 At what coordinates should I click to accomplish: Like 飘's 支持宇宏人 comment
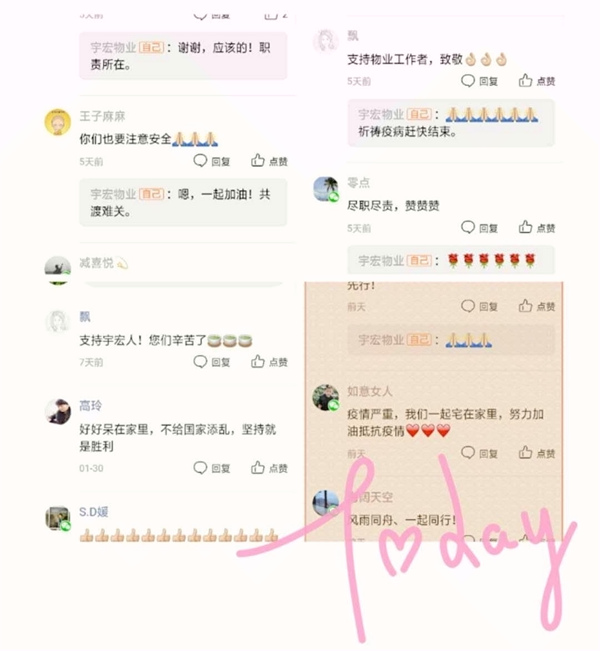[269, 362]
